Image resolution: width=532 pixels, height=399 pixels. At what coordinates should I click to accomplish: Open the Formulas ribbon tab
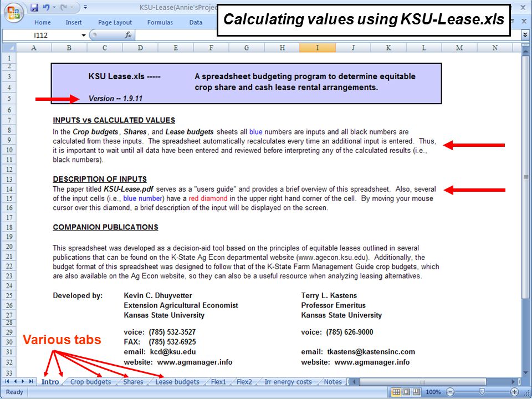pos(160,22)
